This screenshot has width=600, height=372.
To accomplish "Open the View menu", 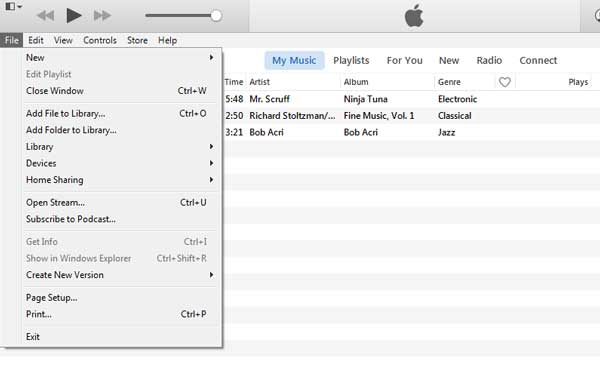I will click(x=63, y=40).
